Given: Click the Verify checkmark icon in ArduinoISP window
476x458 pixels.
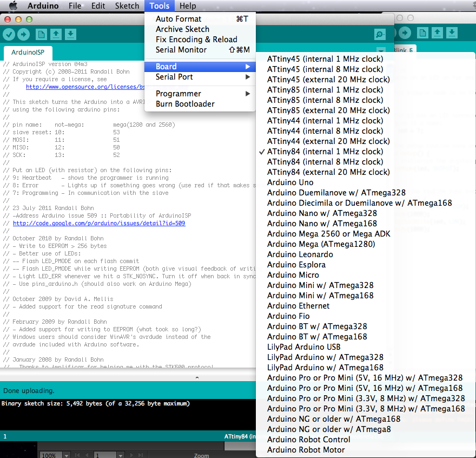Looking at the screenshot, I should pyautogui.click(x=9, y=34).
